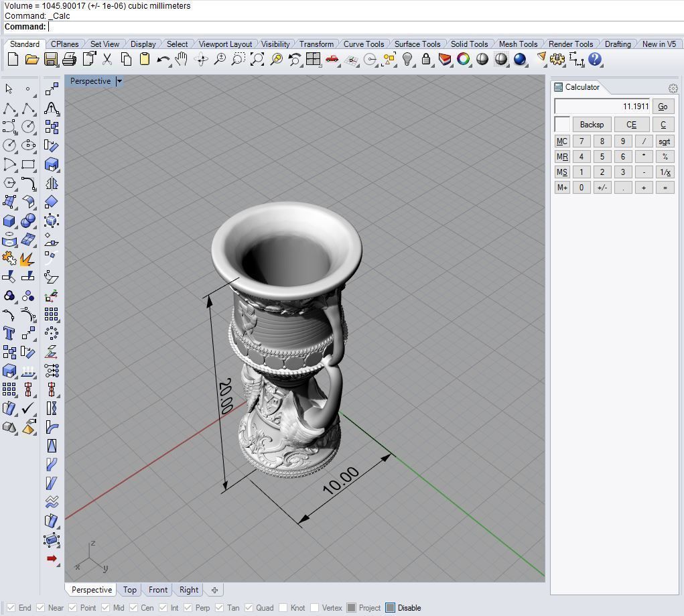Open Options with the gear icon

pos(557,59)
